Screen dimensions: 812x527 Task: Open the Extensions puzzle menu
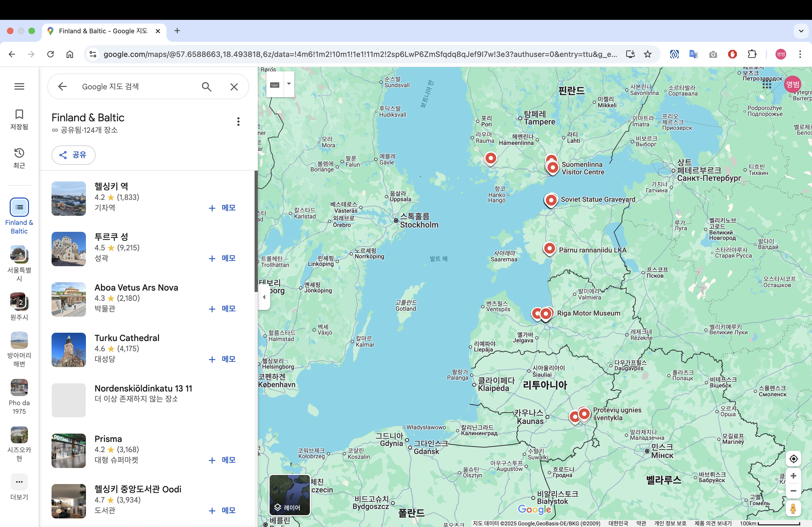pyautogui.click(x=752, y=54)
